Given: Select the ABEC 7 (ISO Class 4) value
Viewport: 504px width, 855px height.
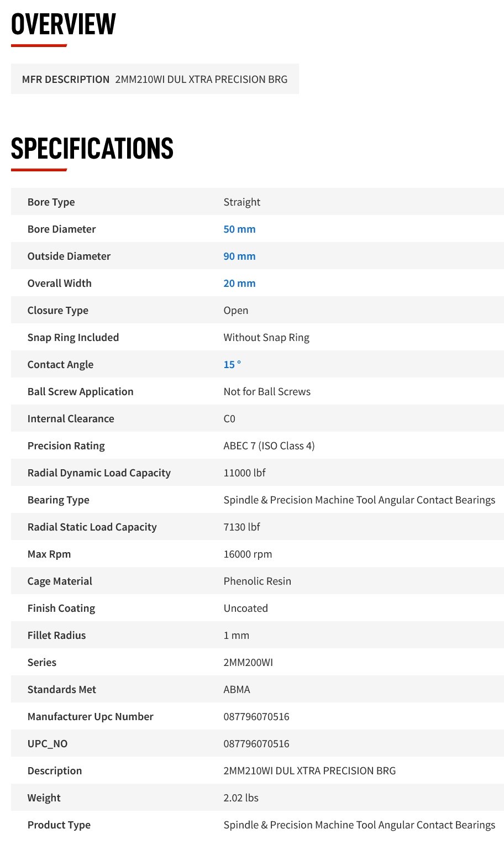Looking at the screenshot, I should [x=269, y=445].
